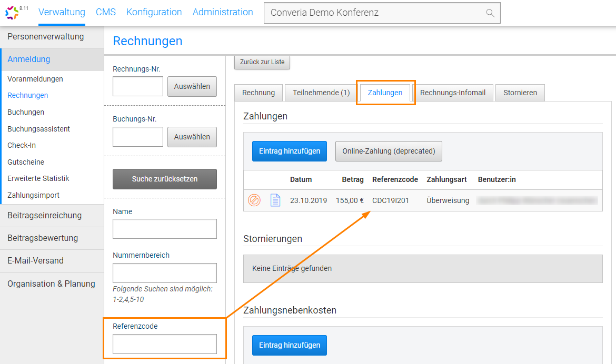
Task: Select the Teilnehmende (1) tab
Action: point(321,93)
